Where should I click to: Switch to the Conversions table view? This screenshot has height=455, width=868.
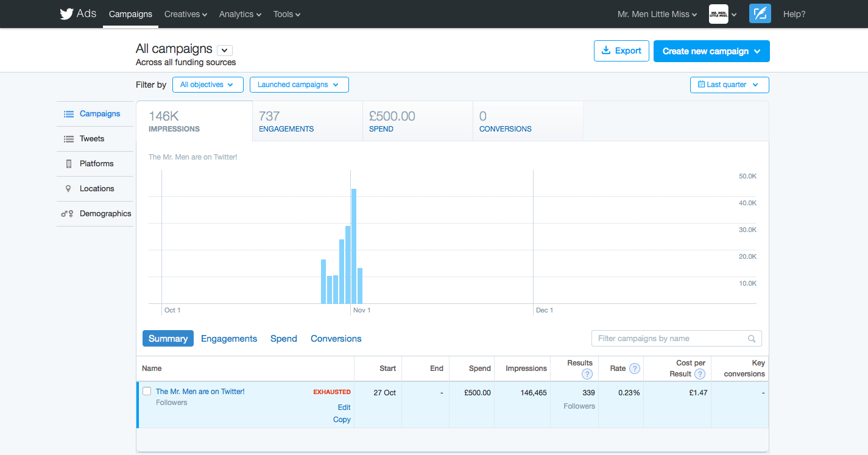point(336,339)
